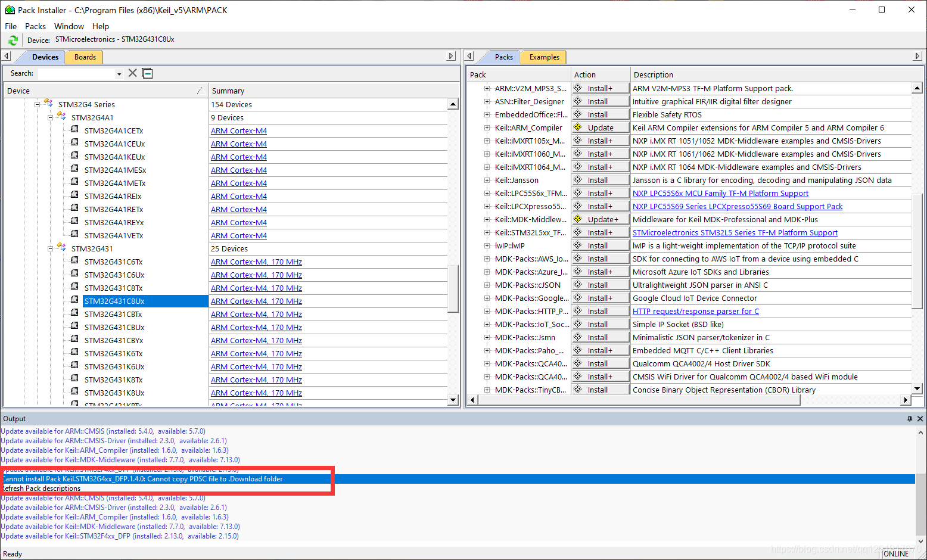The height and width of the screenshot is (560, 927).
Task: Pin the Output panel with pushpin icon
Action: click(x=910, y=419)
